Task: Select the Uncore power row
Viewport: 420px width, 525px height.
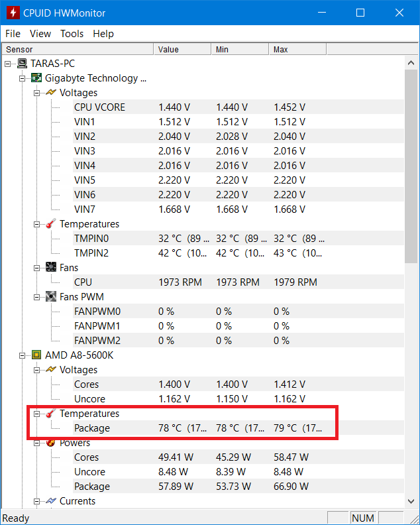Action: 238,472
